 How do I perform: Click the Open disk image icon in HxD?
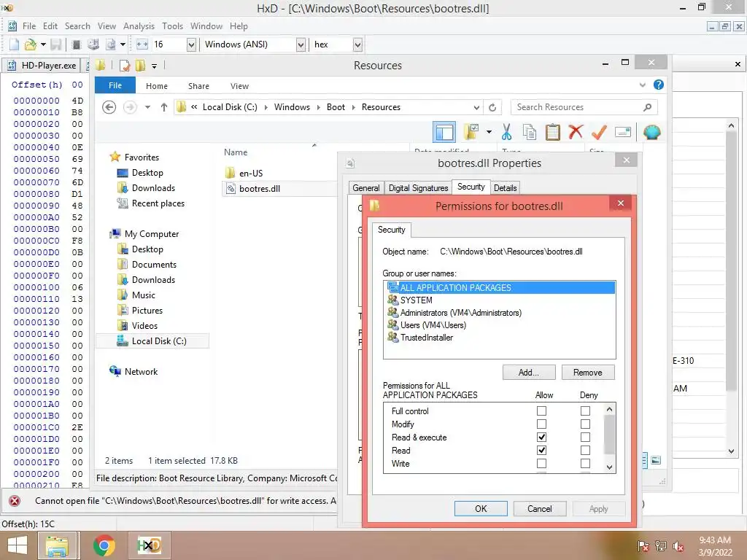[x=111, y=44]
